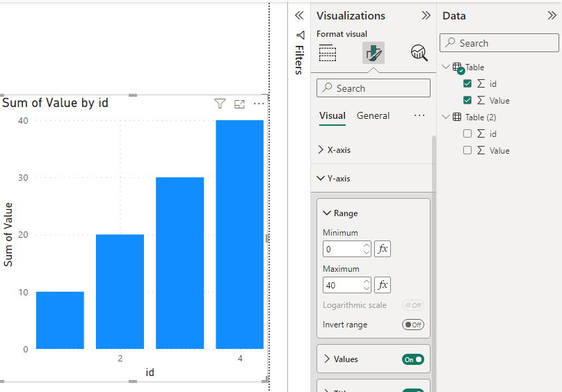
Task: Check the Value field under Table (2)
Action: click(467, 151)
